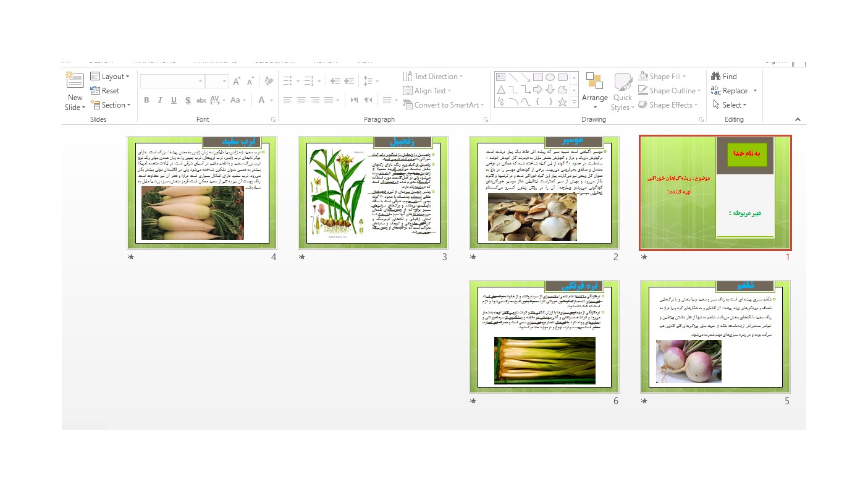Click the Decrease List Level icon
This screenshot has width=868, height=492.
pos(335,81)
